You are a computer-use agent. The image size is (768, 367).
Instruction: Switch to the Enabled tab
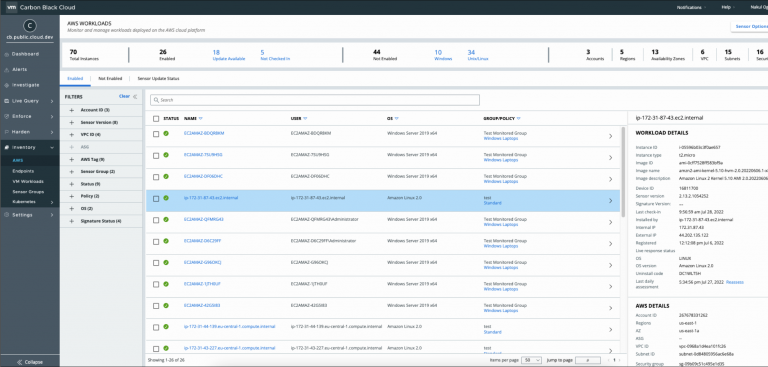tap(75, 78)
